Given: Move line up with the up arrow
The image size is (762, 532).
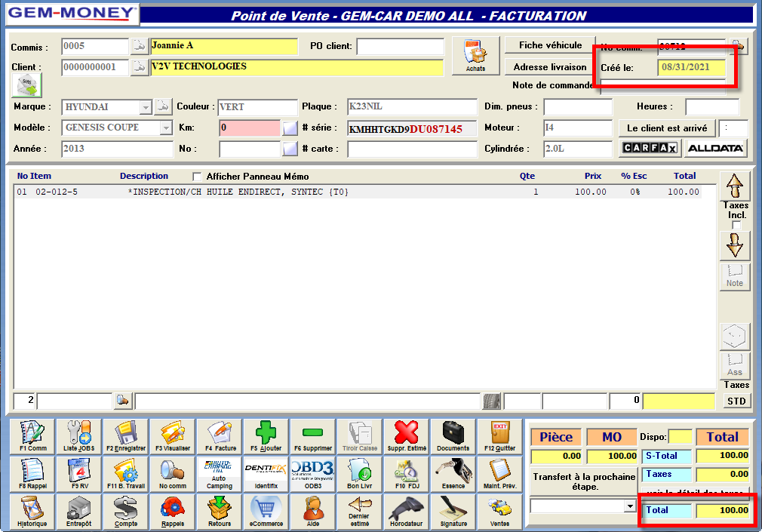Looking at the screenshot, I should point(735,186).
